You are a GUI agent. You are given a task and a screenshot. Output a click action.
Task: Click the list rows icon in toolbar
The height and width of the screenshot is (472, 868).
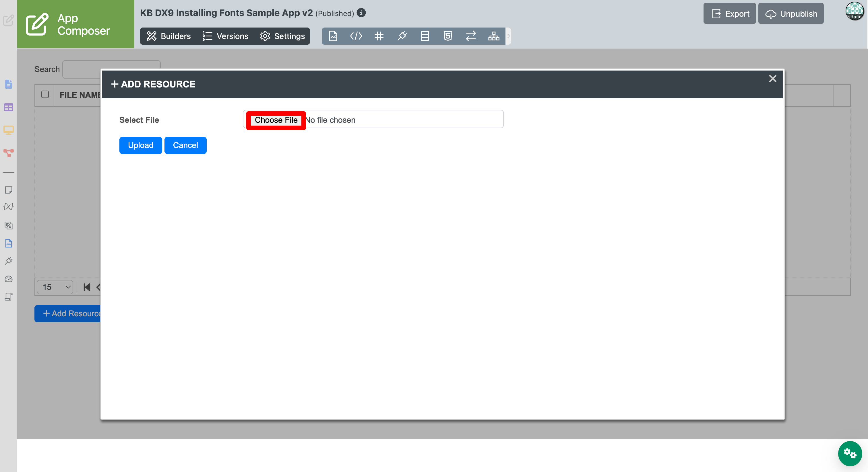pyautogui.click(x=425, y=36)
